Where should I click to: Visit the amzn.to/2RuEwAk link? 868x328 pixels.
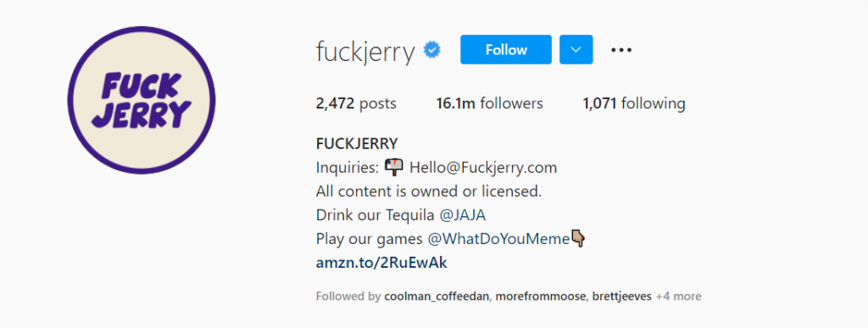coord(381,263)
